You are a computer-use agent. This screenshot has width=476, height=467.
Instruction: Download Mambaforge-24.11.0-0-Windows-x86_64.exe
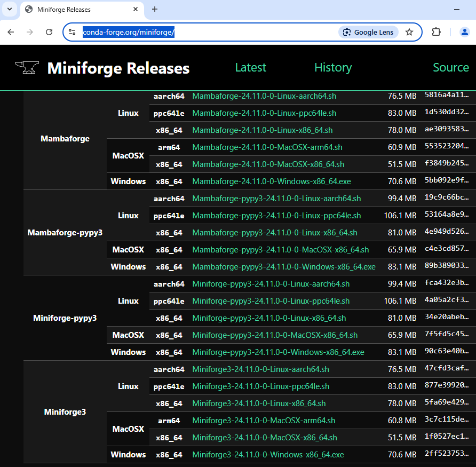[x=272, y=181]
